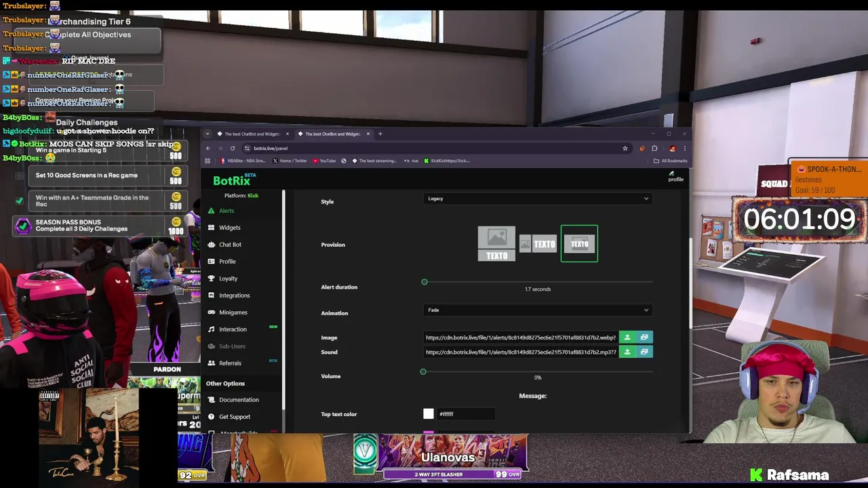Select text-over-image provision layout
Viewport: 868px width, 488px height.
coord(579,244)
